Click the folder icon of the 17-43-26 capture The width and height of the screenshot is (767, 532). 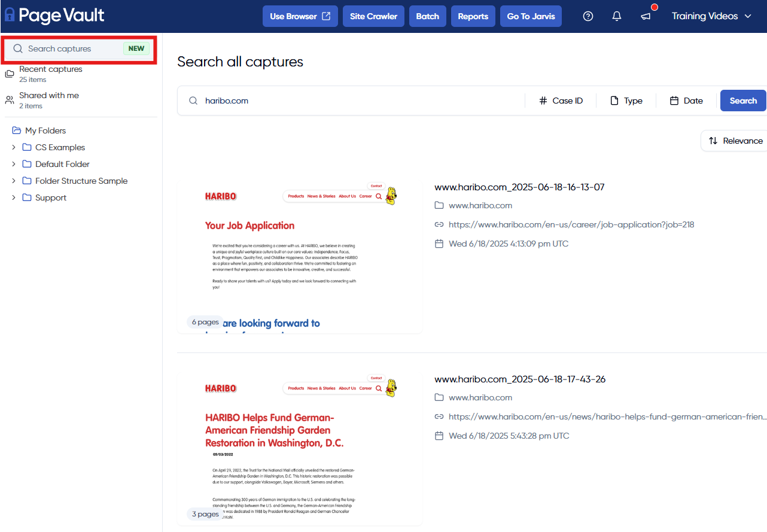439,397
